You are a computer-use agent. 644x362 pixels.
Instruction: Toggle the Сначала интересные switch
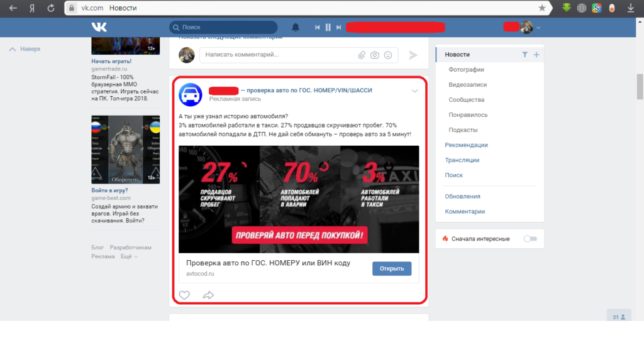click(530, 239)
